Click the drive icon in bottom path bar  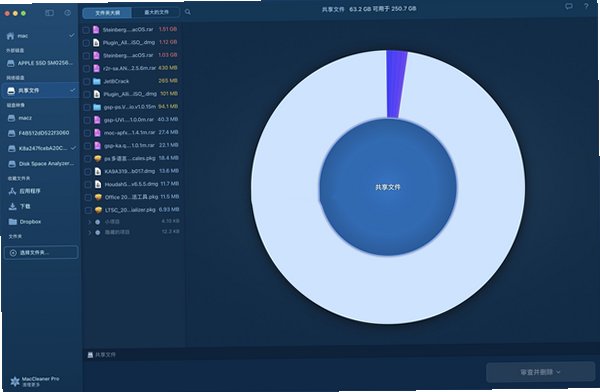pos(90,355)
